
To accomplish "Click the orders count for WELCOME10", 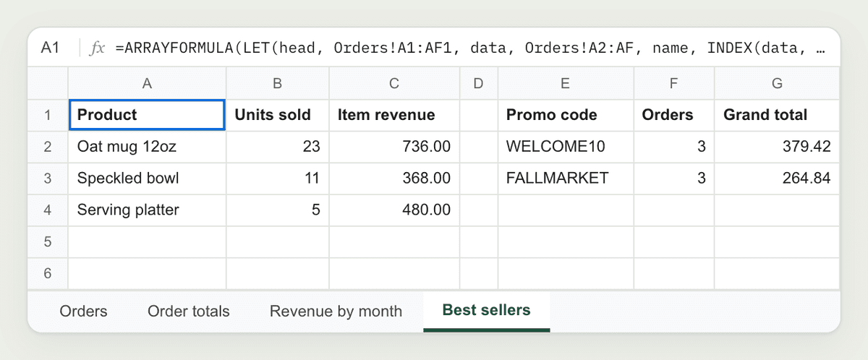I will tap(674, 147).
